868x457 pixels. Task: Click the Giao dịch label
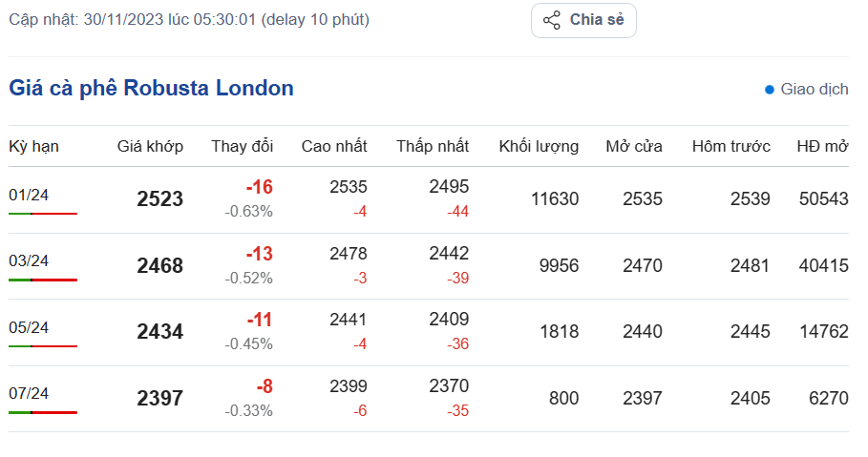(815, 90)
